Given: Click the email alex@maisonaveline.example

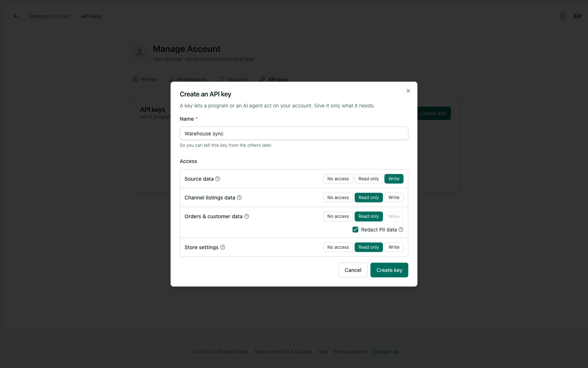Looking at the screenshot, I should coord(219,59).
